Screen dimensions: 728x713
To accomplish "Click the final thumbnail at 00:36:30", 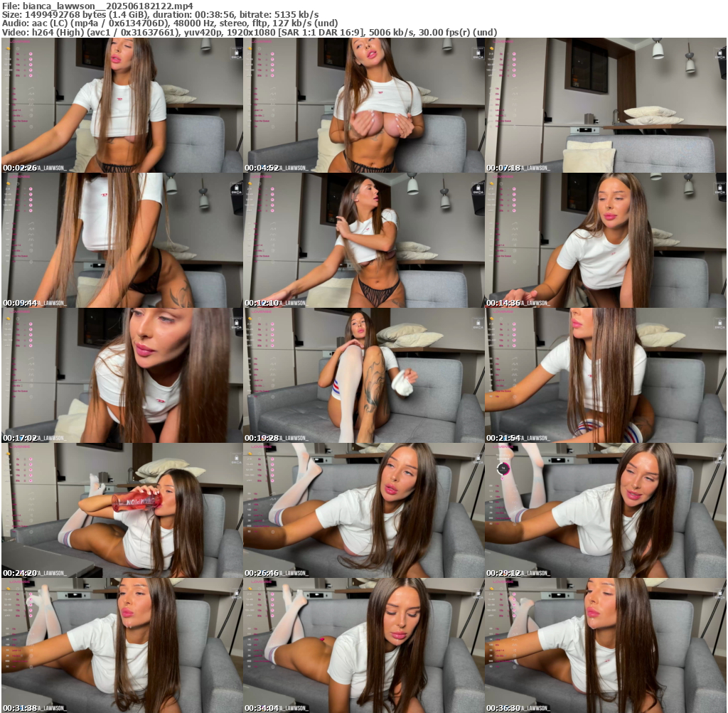I will (x=606, y=645).
